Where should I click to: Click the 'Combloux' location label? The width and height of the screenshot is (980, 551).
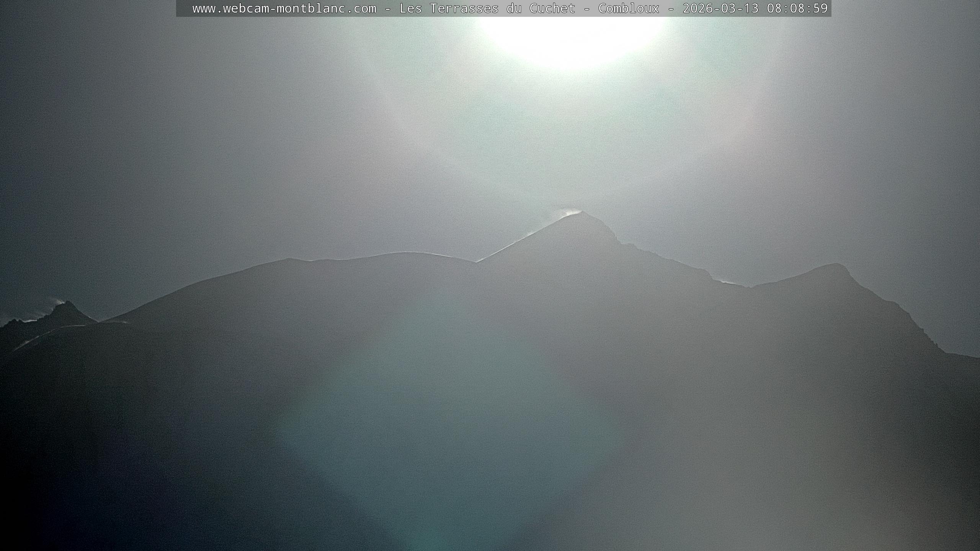pyautogui.click(x=629, y=8)
